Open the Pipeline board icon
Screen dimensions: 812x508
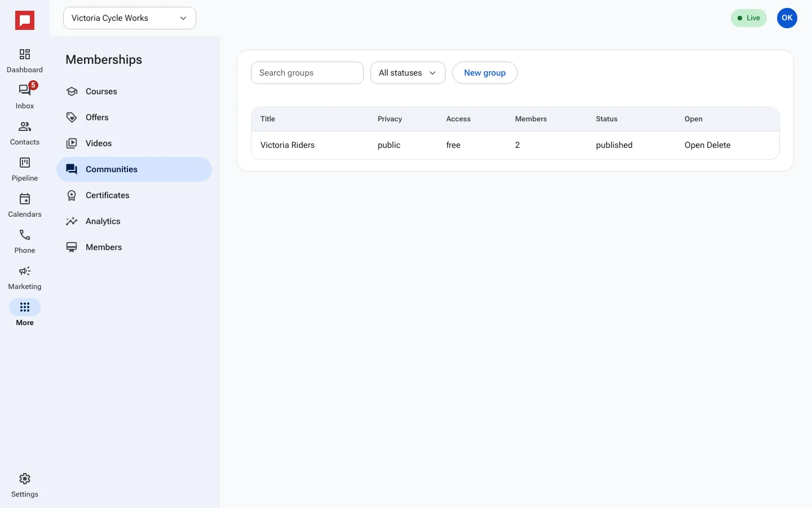coord(25,163)
